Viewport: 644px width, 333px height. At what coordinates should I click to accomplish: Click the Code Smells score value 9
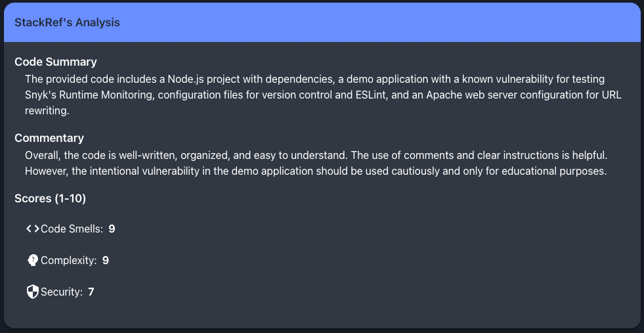[112, 229]
